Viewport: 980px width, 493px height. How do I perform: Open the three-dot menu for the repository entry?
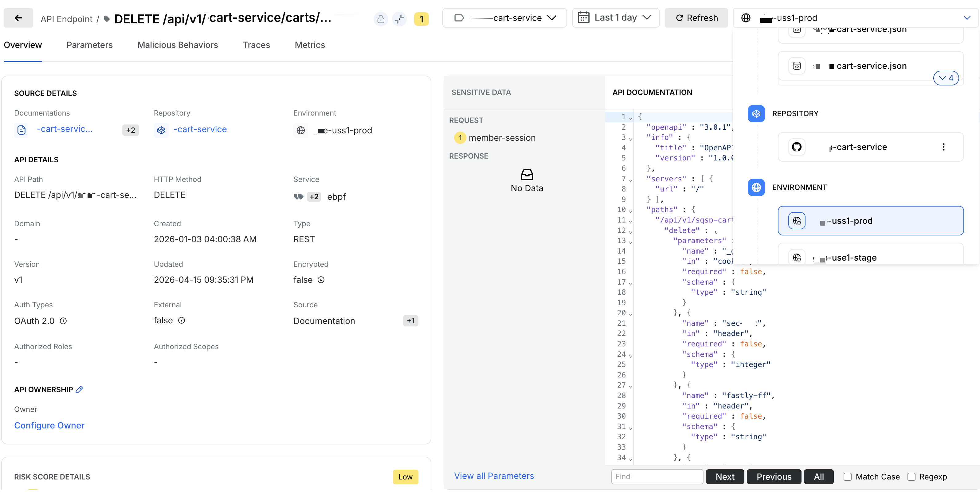click(943, 147)
